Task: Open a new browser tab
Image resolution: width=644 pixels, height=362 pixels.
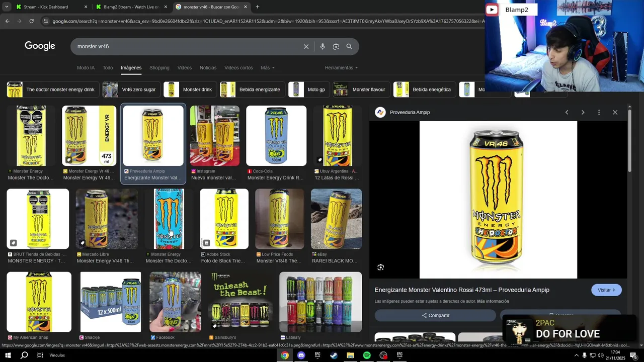Action: (x=258, y=7)
